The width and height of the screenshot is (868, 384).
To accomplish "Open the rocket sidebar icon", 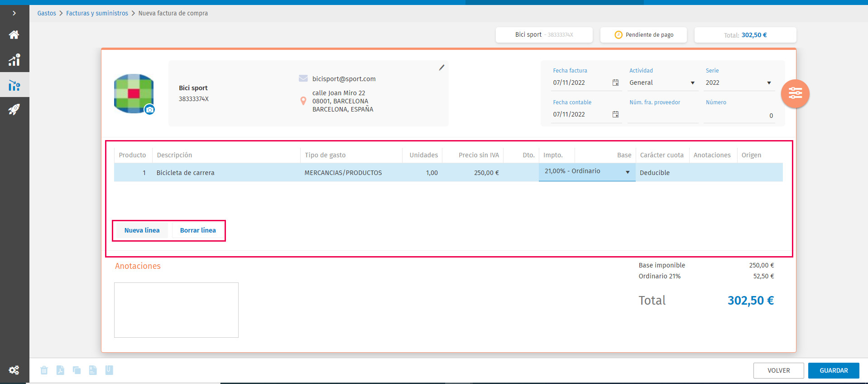I will (x=14, y=109).
